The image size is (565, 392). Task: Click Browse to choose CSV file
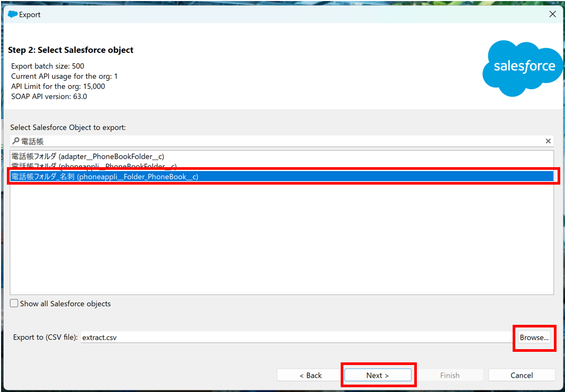click(x=534, y=338)
